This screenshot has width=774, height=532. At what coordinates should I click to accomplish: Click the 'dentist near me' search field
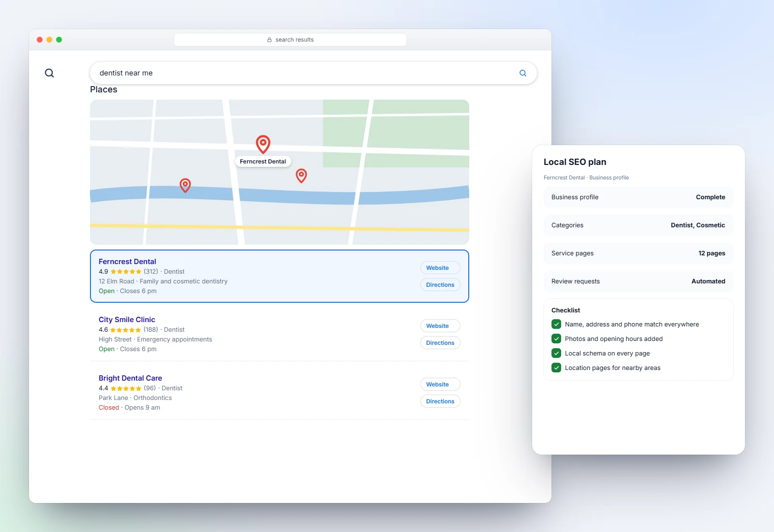click(x=313, y=73)
